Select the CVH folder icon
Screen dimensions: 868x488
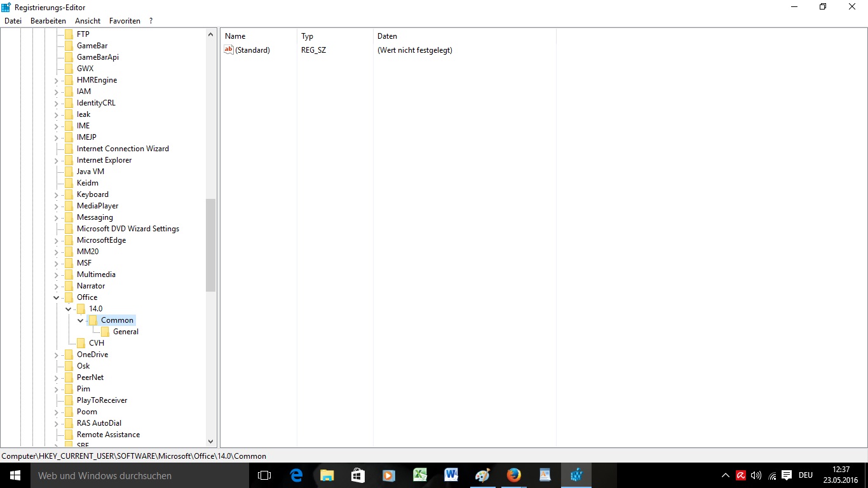[x=81, y=343]
